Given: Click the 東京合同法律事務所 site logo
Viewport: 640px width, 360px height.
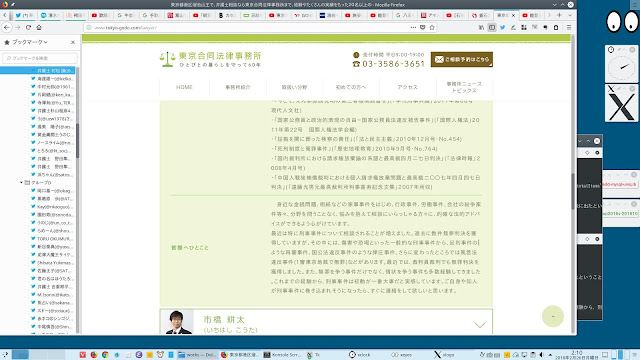Looking at the screenshot, I should [x=210, y=59].
